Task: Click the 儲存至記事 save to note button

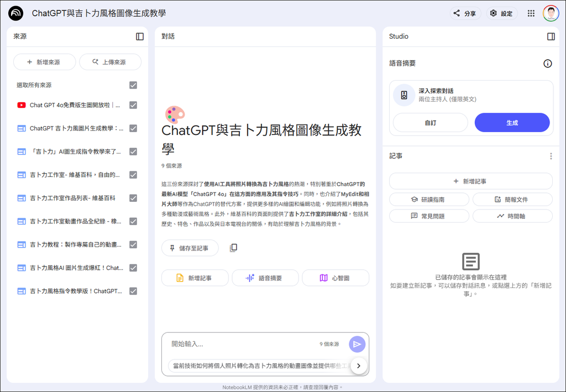Action: [x=190, y=248]
